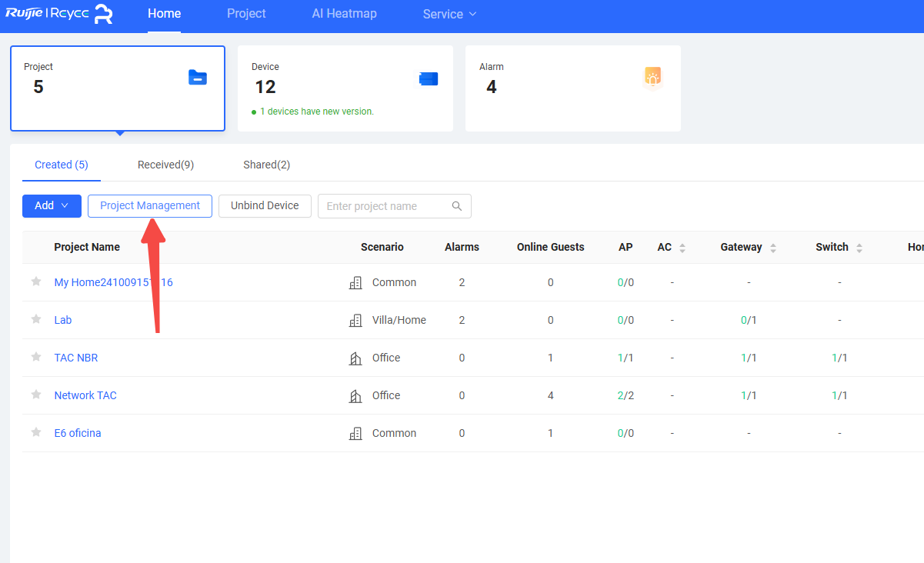924x563 pixels.
Task: Star the E6 oficina project
Action: pos(36,432)
